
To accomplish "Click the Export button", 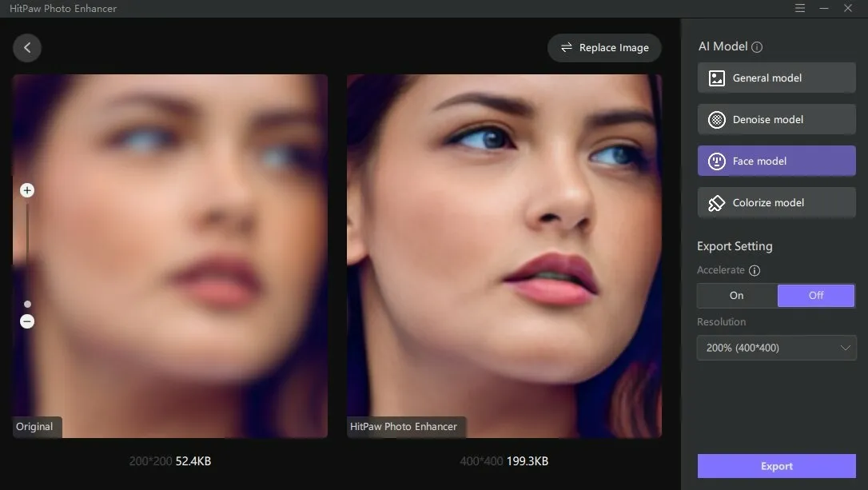I will 776,466.
